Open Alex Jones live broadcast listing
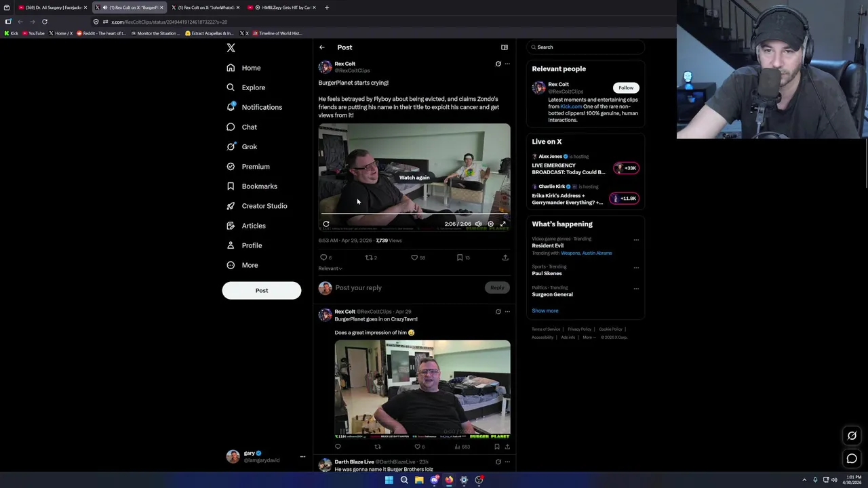Screen dimensions: 868x488 pos(585,165)
